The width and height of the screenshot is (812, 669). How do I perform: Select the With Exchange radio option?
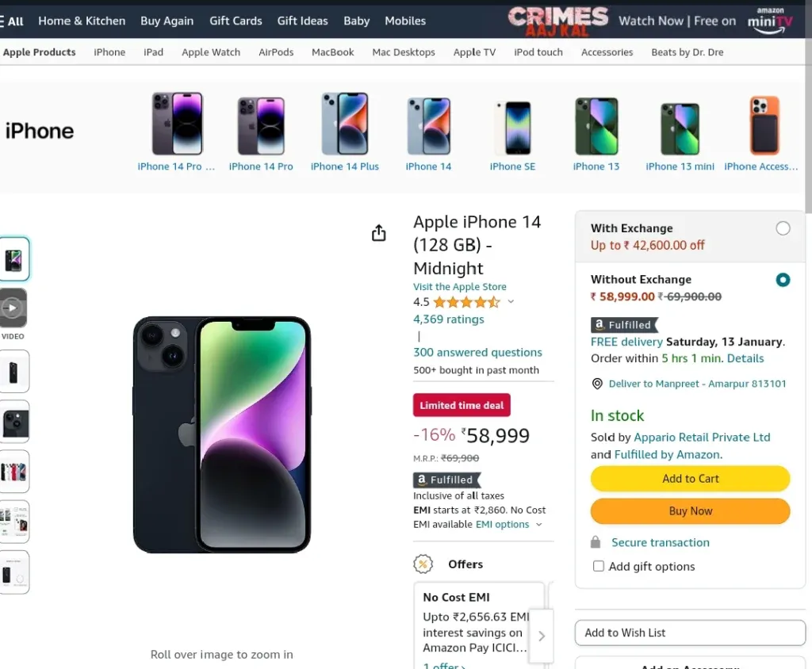[x=783, y=228]
